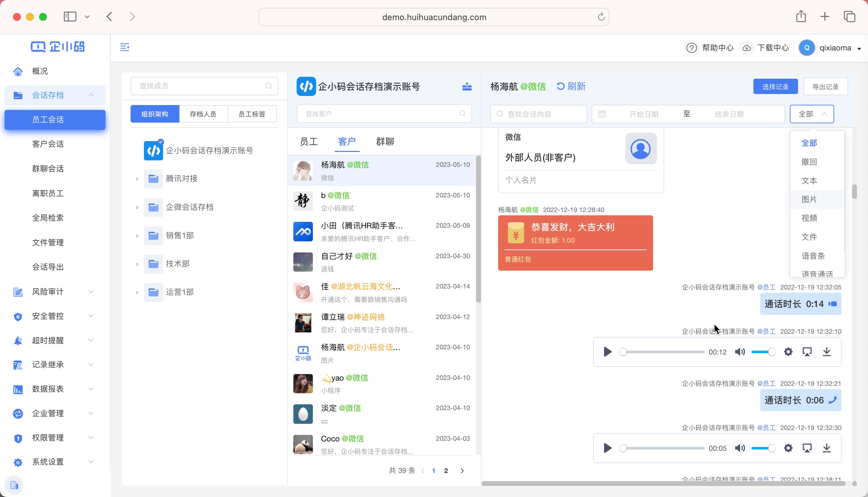Play the 00:05 audio recording

(607, 448)
